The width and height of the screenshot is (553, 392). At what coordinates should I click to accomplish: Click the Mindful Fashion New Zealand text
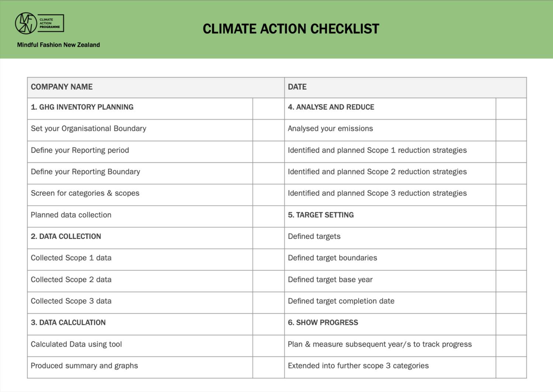point(58,45)
